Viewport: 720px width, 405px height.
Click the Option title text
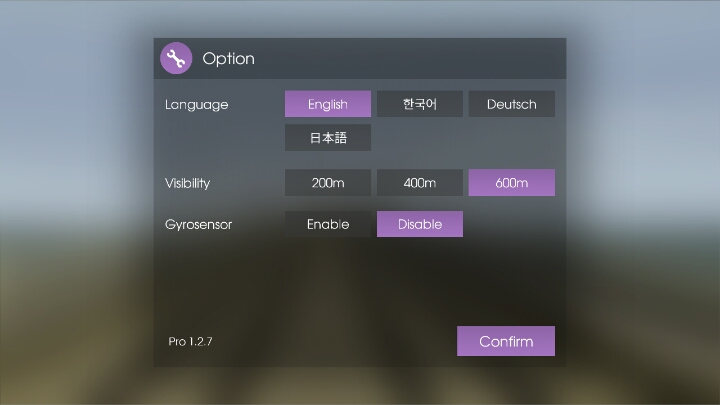pyautogui.click(x=228, y=59)
